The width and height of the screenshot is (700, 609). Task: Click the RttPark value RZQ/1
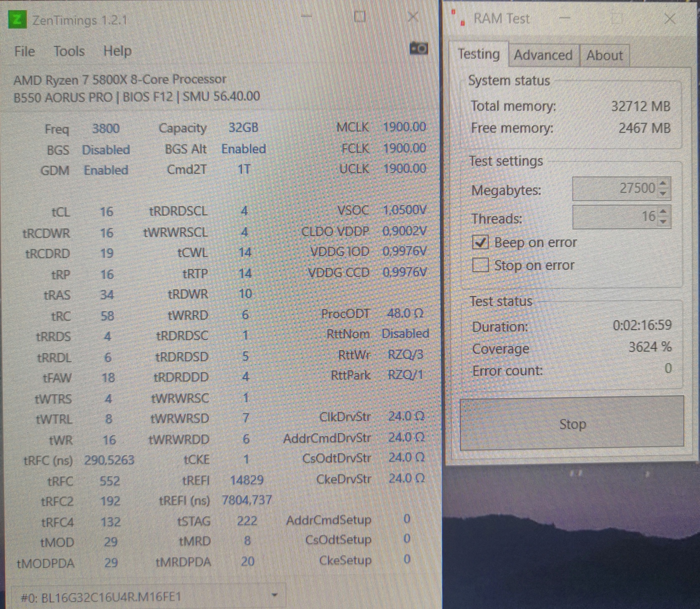point(405,375)
